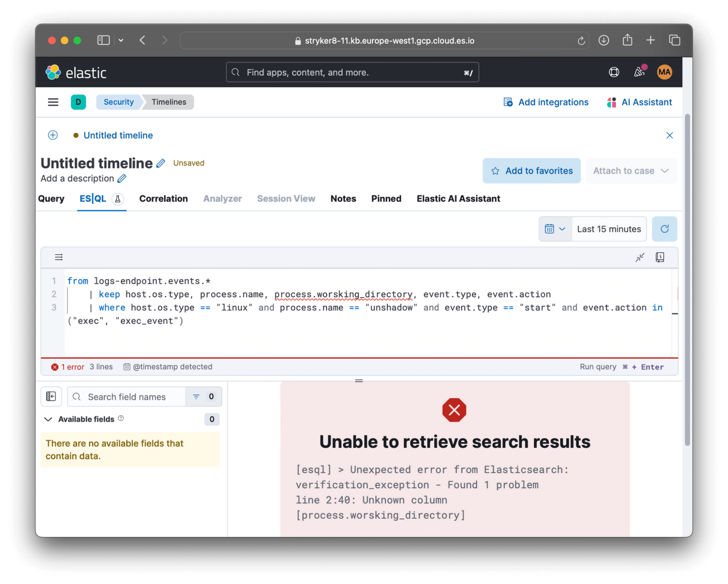Screen dimensions: 728x584
Task: Open field filter options icon
Action: 197,396
